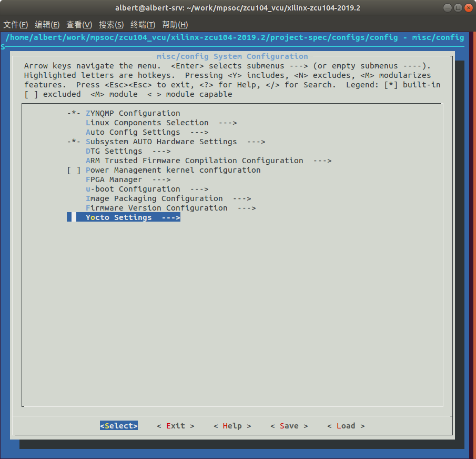Open the 文件(F) menu
The height and width of the screenshot is (459, 476).
(15, 25)
